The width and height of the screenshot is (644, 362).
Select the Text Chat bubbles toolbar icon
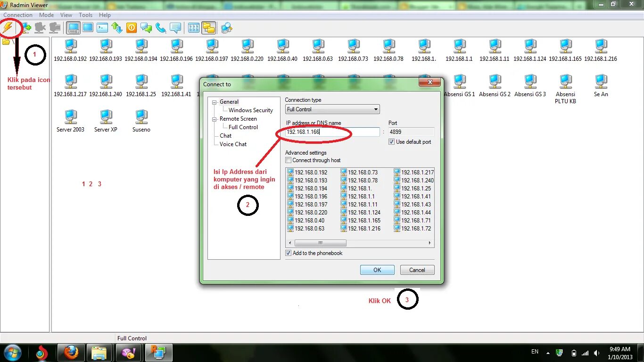click(x=146, y=28)
